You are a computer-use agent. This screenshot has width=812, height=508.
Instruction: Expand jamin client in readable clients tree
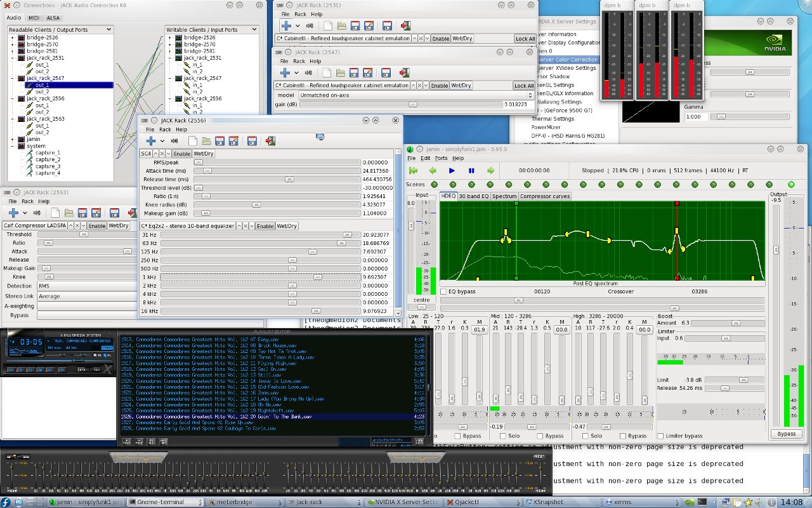(x=12, y=139)
